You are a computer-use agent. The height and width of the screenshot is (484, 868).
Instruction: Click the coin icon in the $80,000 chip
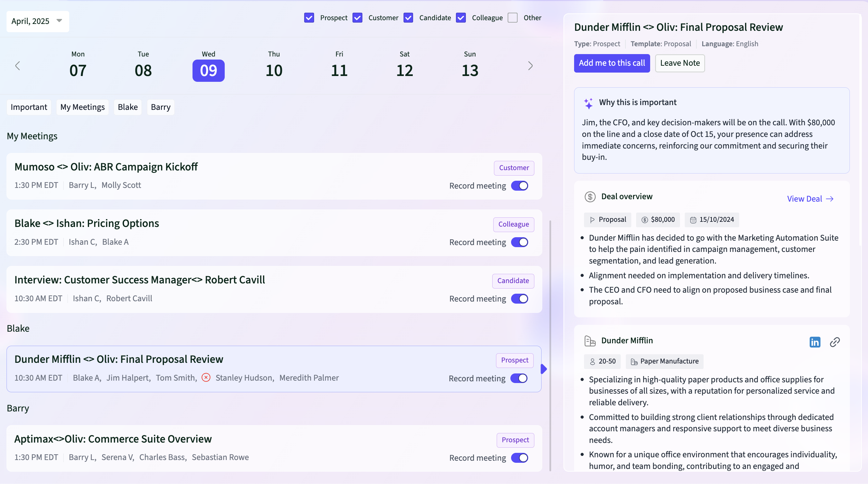[645, 220]
